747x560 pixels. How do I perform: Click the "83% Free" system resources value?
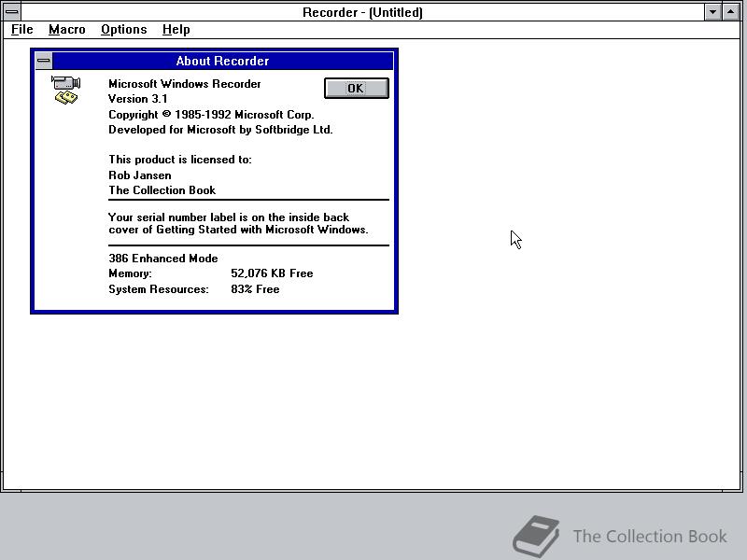(255, 289)
